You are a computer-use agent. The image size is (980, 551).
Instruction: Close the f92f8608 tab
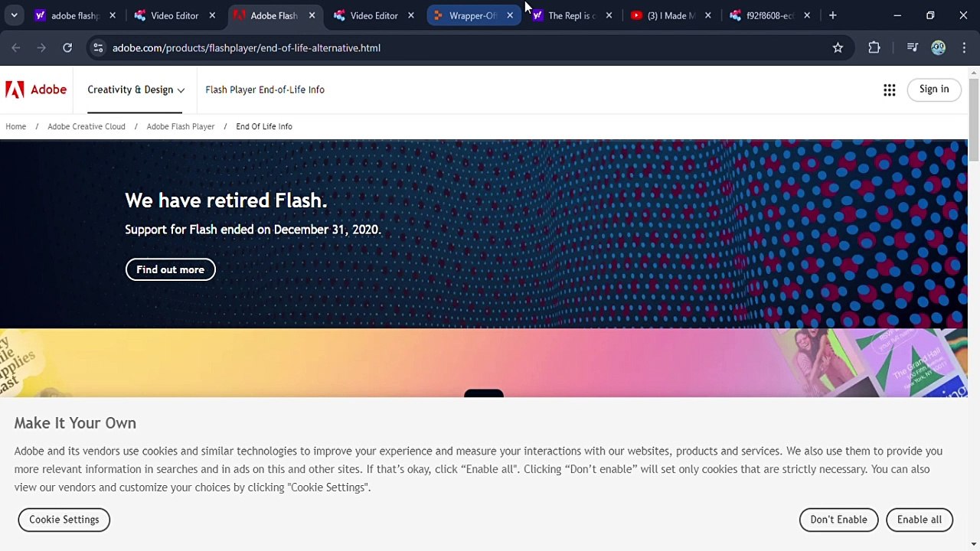coord(807,15)
